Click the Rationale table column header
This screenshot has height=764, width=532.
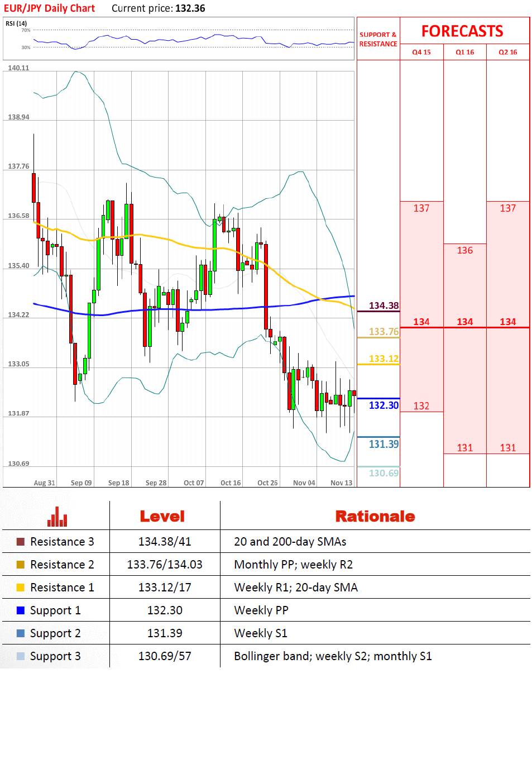click(x=375, y=517)
